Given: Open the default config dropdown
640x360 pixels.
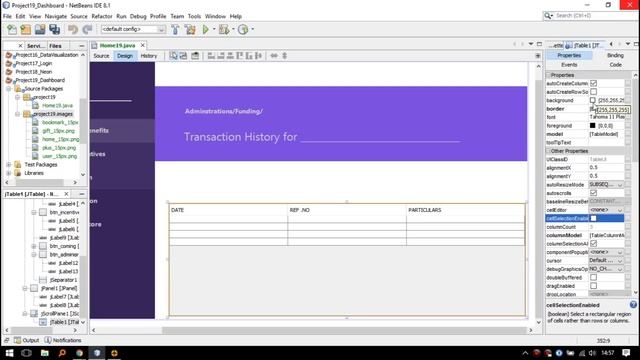Looking at the screenshot, I should [x=133, y=29].
